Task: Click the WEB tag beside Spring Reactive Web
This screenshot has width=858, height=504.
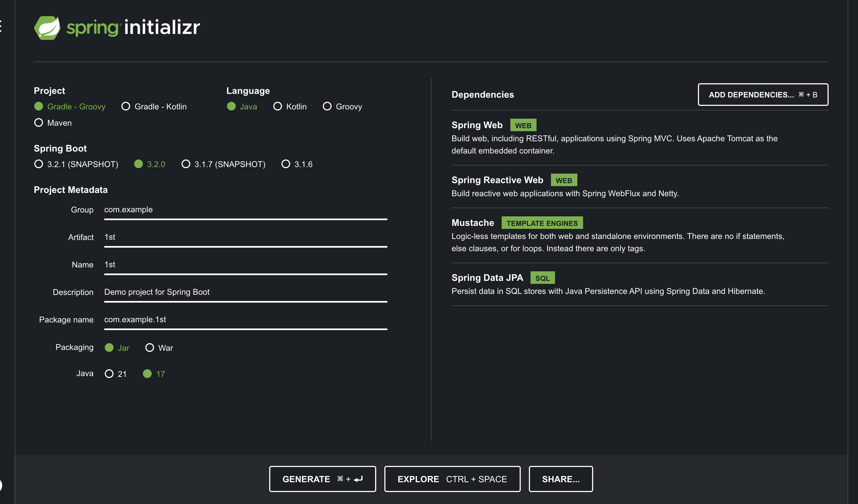Action: 564,180
